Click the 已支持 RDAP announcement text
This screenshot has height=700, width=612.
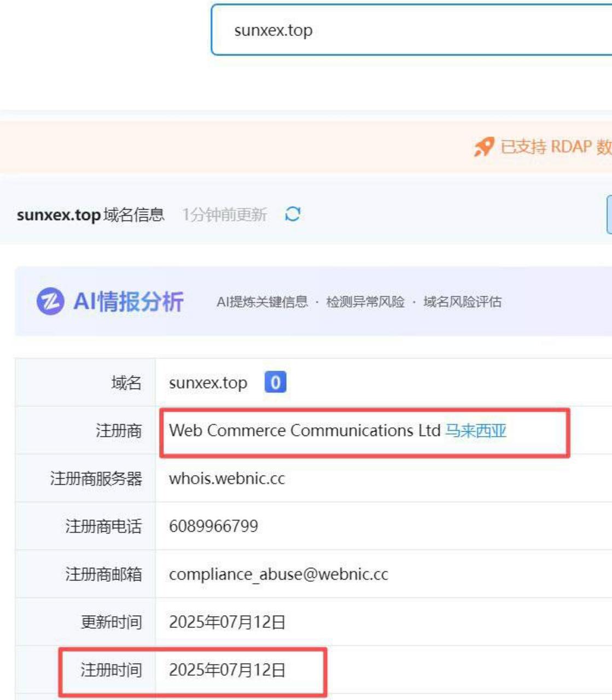556,147
